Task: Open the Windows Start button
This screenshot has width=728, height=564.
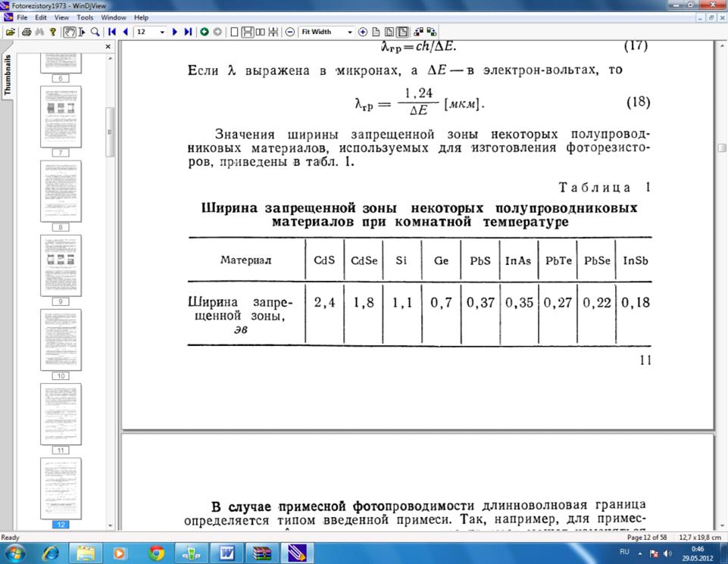Action: (x=14, y=554)
